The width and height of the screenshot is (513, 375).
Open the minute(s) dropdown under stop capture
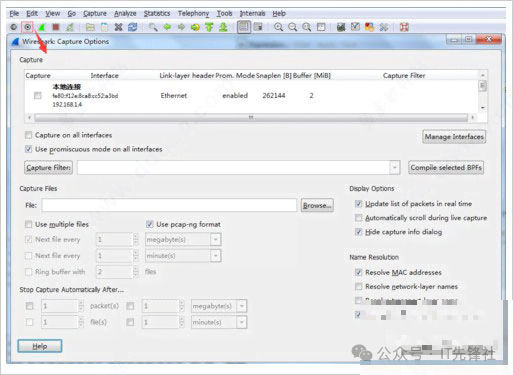coord(242,322)
